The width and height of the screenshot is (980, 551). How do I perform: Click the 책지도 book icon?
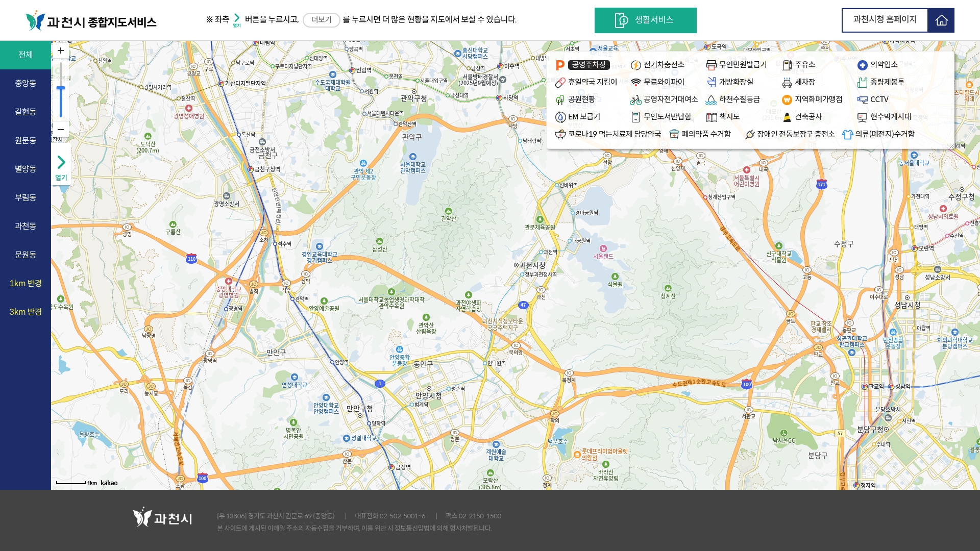point(712,117)
